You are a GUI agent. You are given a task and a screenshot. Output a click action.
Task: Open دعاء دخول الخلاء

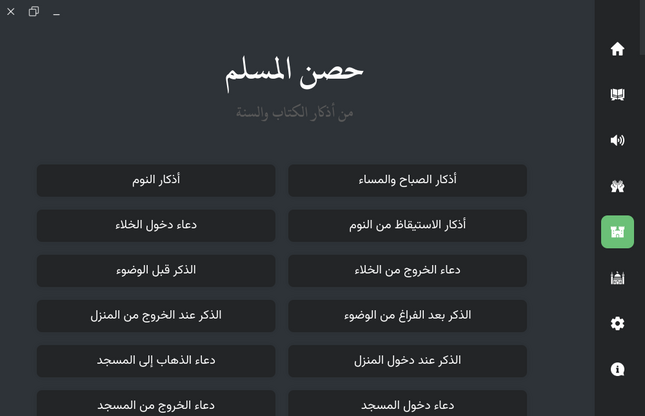point(156,226)
